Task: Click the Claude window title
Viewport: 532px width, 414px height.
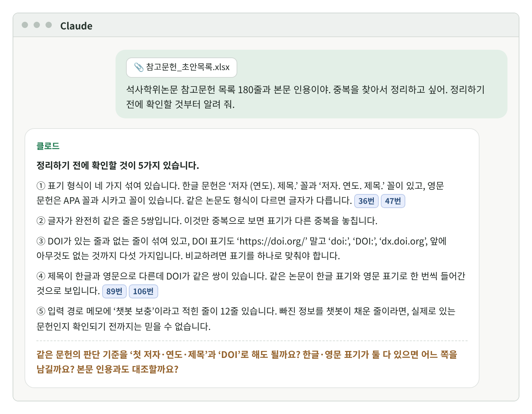Action: (x=76, y=26)
